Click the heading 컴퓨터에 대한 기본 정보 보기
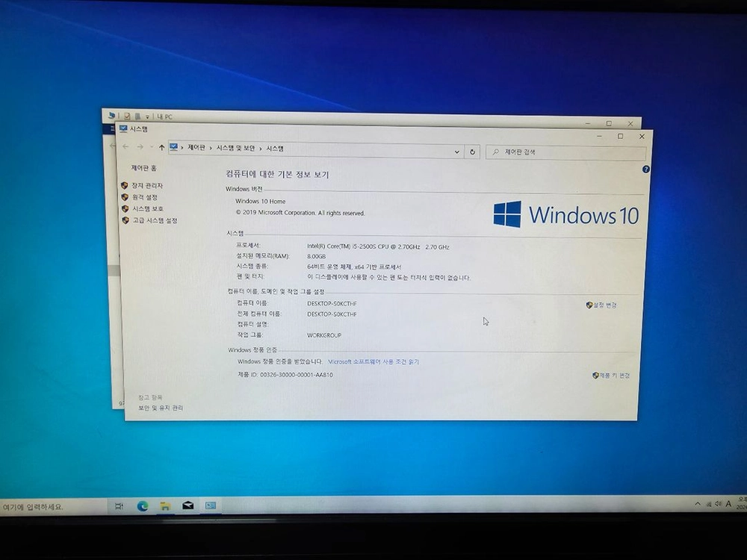Image resolution: width=747 pixels, height=560 pixels. 277,174
